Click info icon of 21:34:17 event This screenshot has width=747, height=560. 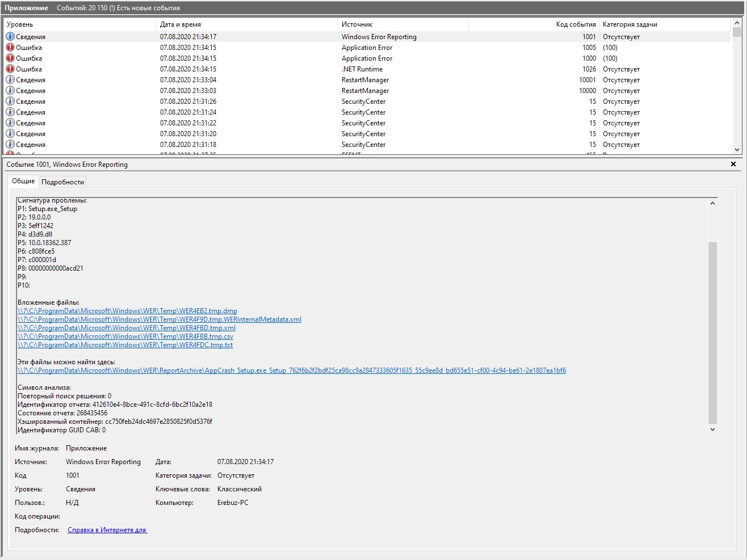point(10,37)
